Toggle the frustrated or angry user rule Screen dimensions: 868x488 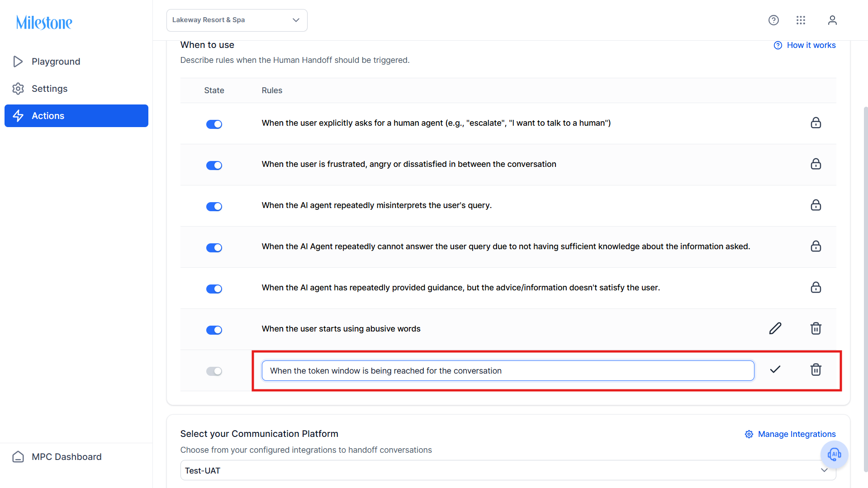click(214, 166)
